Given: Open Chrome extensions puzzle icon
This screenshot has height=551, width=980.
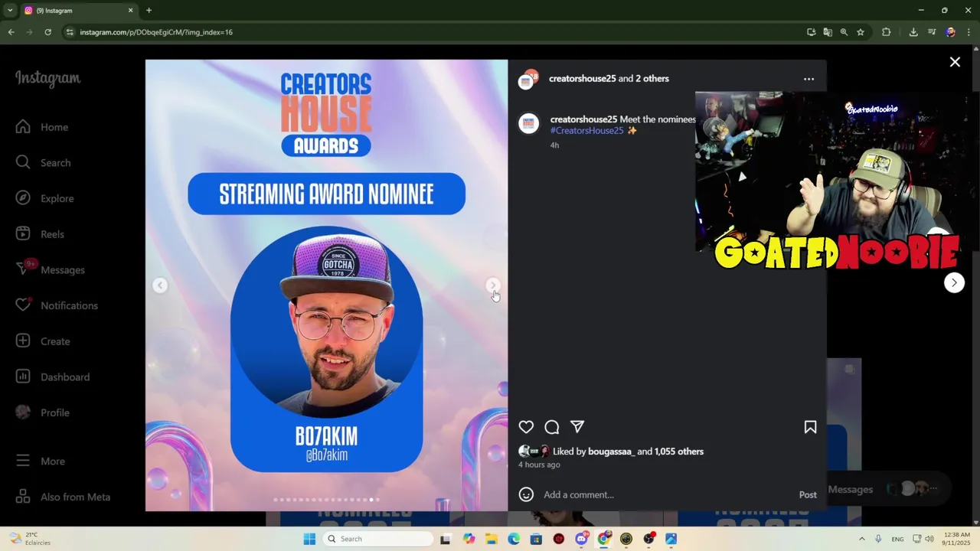Looking at the screenshot, I should click(887, 32).
